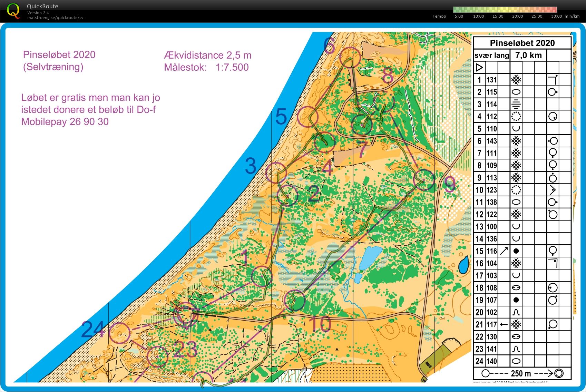
Task: Click control circle 6 at map top
Action: (350, 58)
